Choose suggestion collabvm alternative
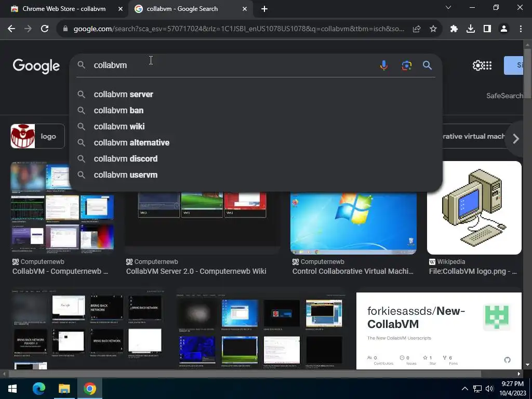This screenshot has height=399, width=532. (256, 142)
